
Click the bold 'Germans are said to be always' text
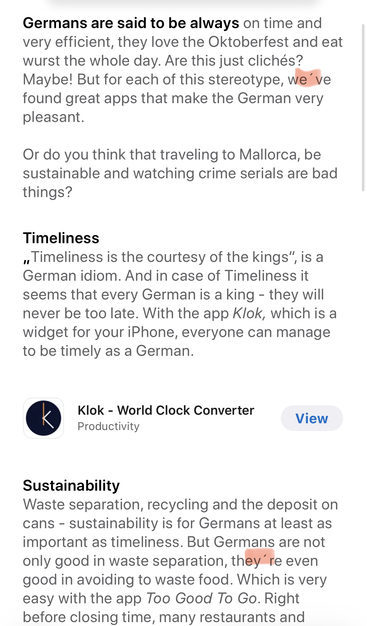coord(131,23)
